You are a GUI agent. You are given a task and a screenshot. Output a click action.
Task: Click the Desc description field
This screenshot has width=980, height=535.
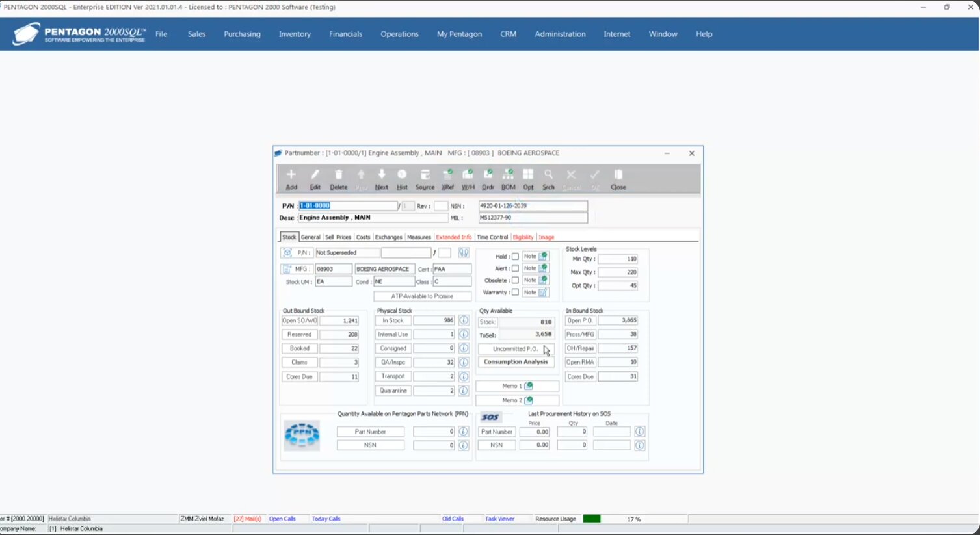pos(373,218)
